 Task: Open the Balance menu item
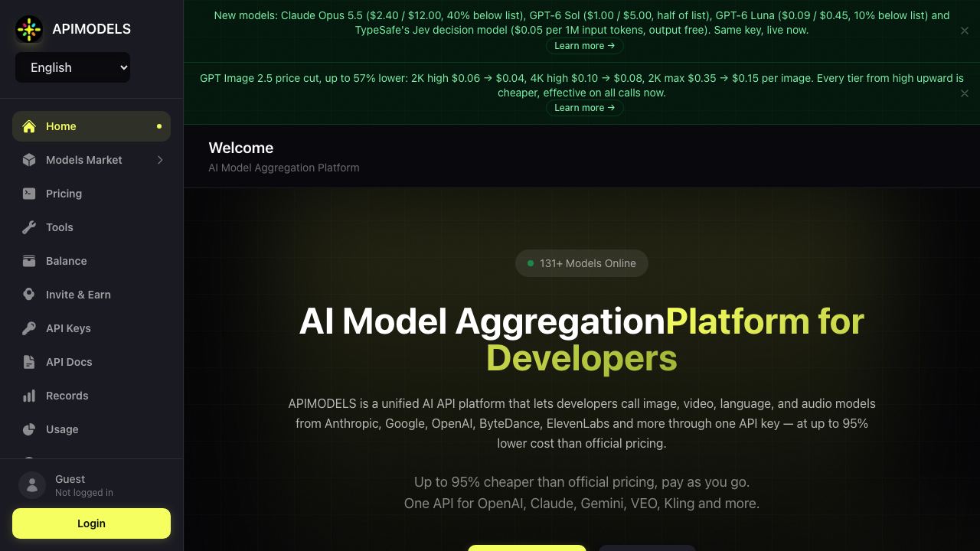click(x=91, y=261)
